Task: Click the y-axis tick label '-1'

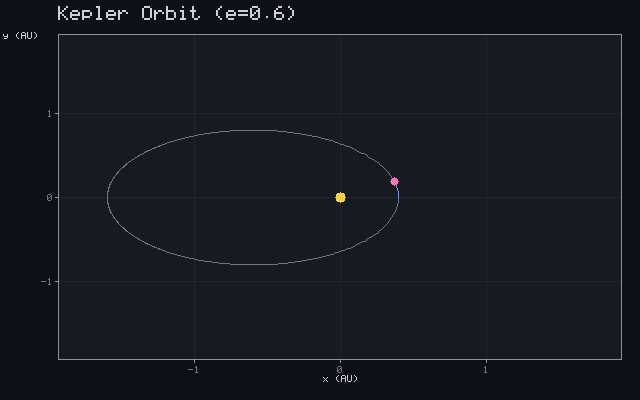Action: pyautogui.click(x=47, y=282)
